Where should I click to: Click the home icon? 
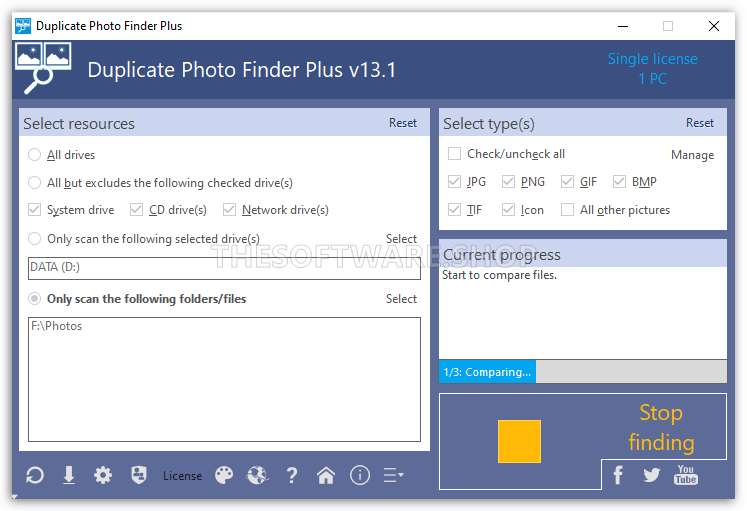tap(326, 475)
